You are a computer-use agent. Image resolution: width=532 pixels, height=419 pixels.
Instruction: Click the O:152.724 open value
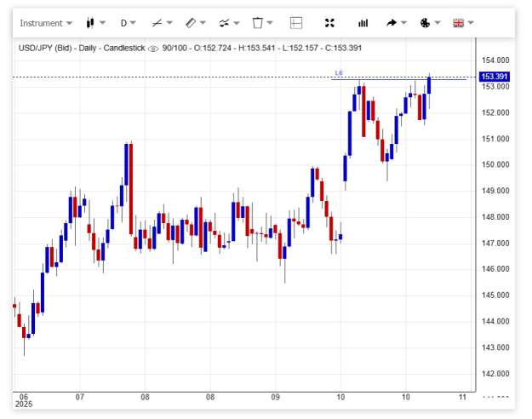tap(213, 49)
